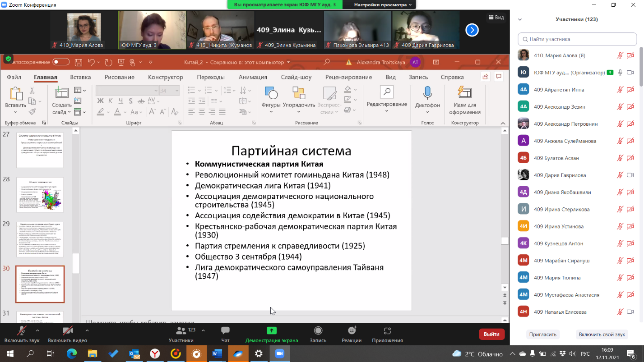Click the Undo arrow in PowerPoint toolbar
644x362 pixels.
[x=92, y=62]
